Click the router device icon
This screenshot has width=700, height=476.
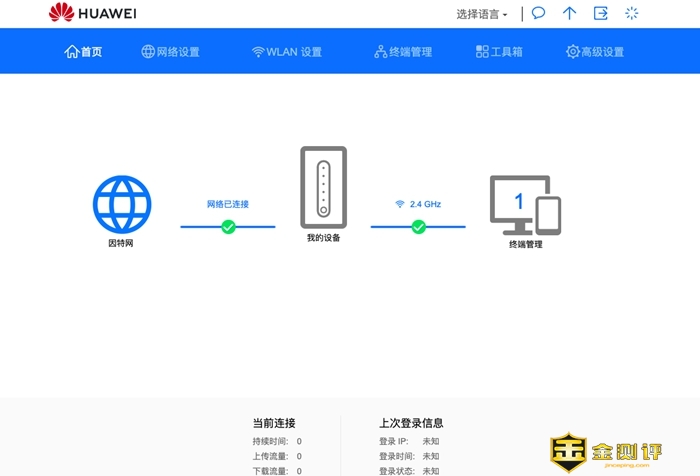click(323, 188)
